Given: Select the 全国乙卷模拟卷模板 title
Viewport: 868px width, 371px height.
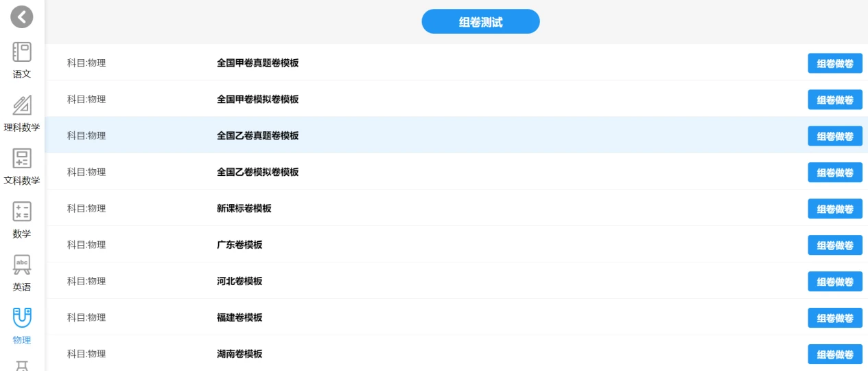Looking at the screenshot, I should coord(258,172).
